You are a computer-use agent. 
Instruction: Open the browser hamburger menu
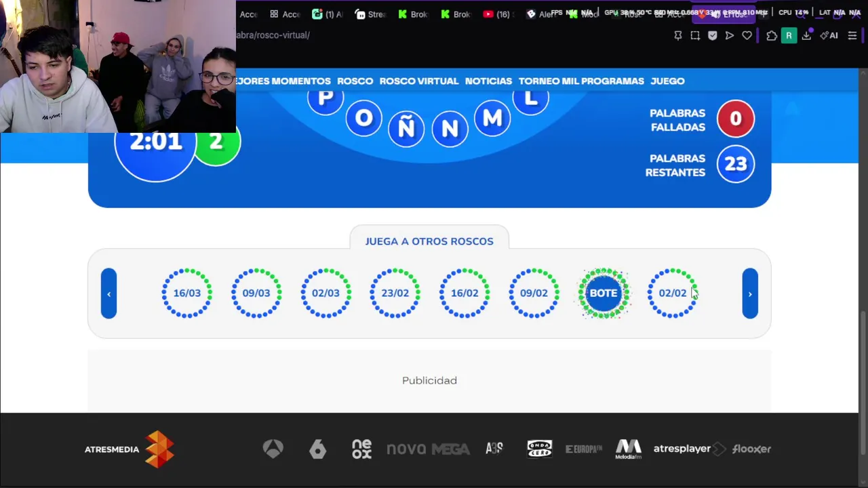point(852,35)
